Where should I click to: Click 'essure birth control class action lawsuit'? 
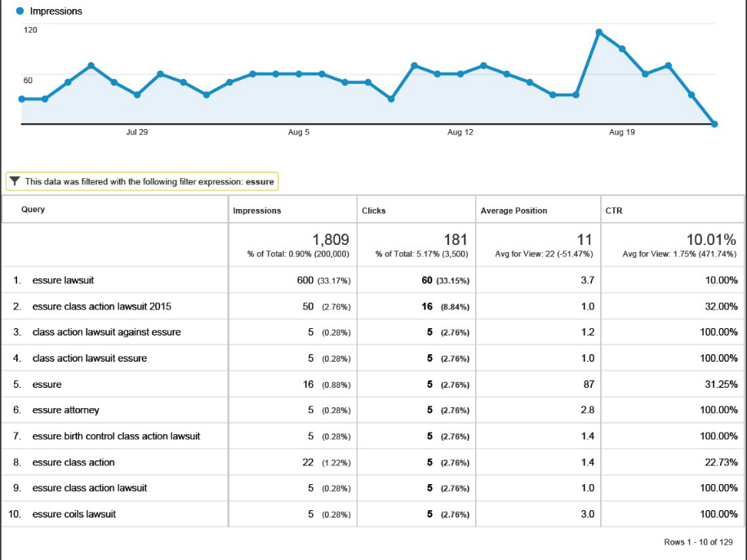tap(116, 436)
